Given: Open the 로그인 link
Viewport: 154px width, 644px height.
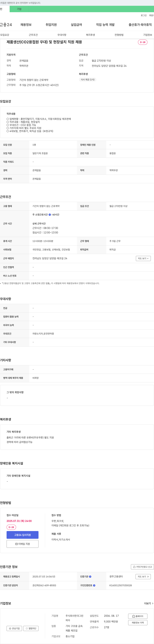Looking at the screenshot, I should [x=144, y=16].
